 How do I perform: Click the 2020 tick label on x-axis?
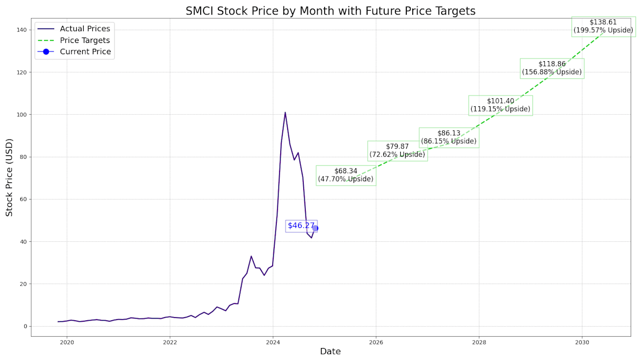tap(67, 342)
